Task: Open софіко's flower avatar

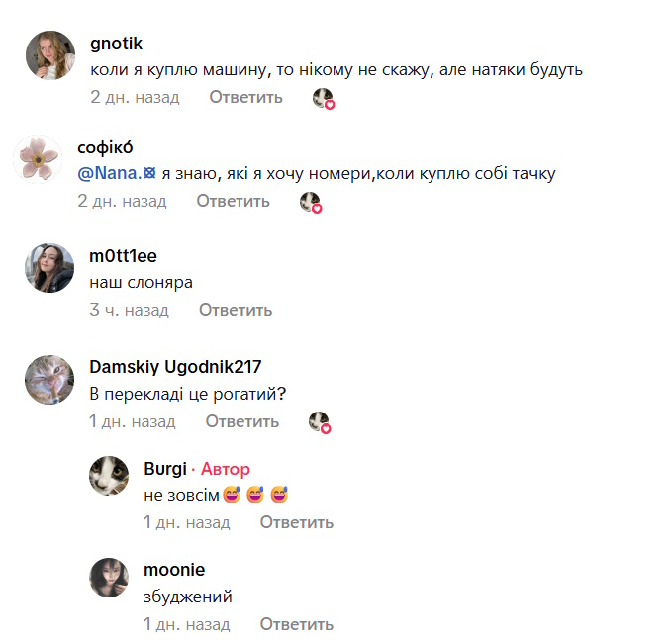Action: pyautogui.click(x=38, y=158)
